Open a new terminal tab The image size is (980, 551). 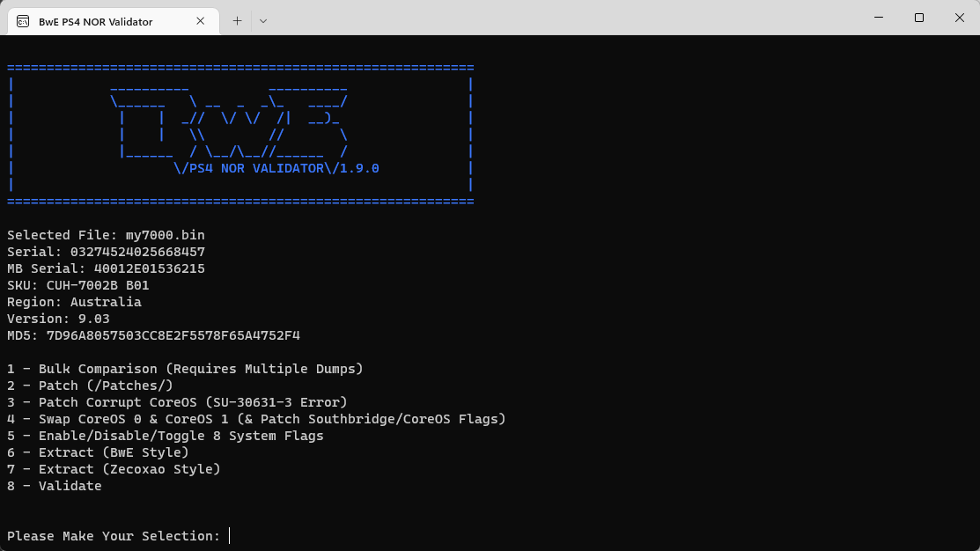click(238, 21)
